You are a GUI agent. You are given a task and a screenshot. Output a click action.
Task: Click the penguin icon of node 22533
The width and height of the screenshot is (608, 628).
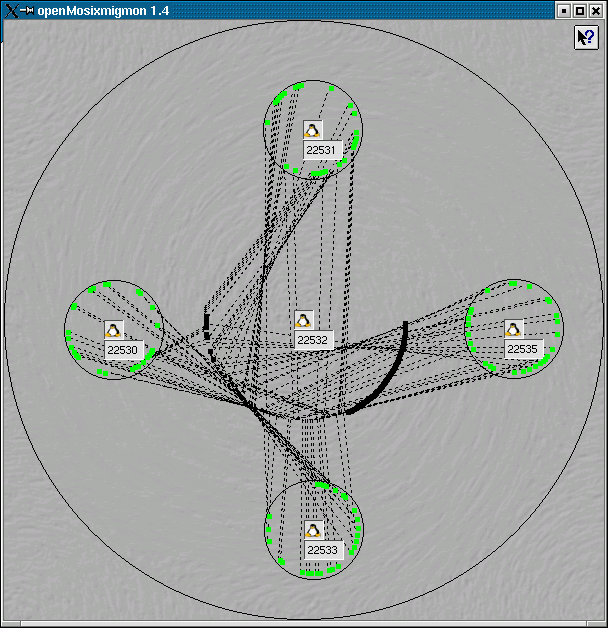(x=313, y=530)
